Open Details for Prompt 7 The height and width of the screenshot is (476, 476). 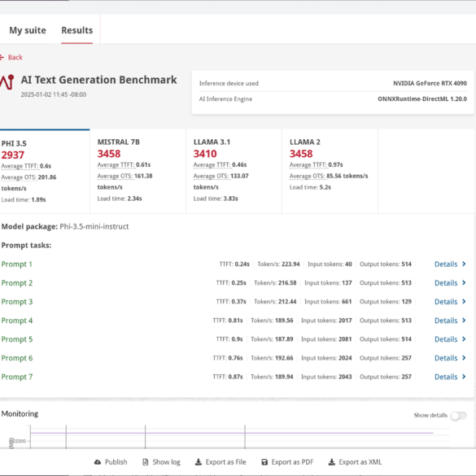pyautogui.click(x=446, y=377)
